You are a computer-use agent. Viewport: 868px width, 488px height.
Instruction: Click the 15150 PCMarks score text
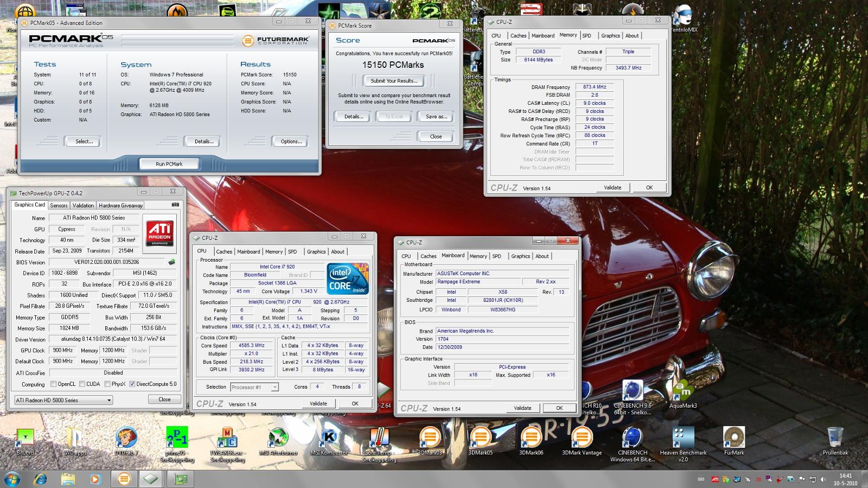pyautogui.click(x=393, y=65)
